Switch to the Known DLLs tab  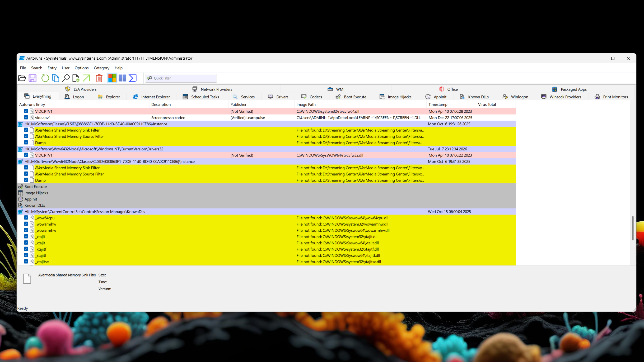pyautogui.click(x=474, y=97)
